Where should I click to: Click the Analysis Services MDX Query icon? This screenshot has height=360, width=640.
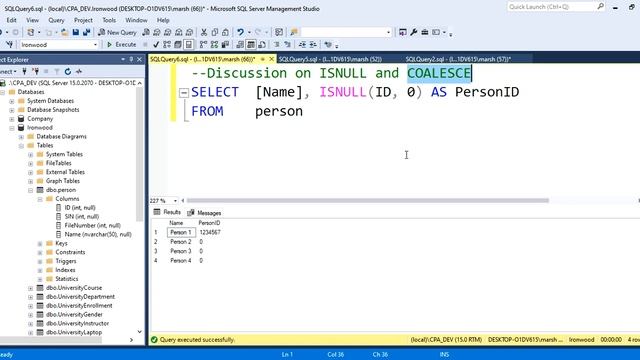click(157, 32)
